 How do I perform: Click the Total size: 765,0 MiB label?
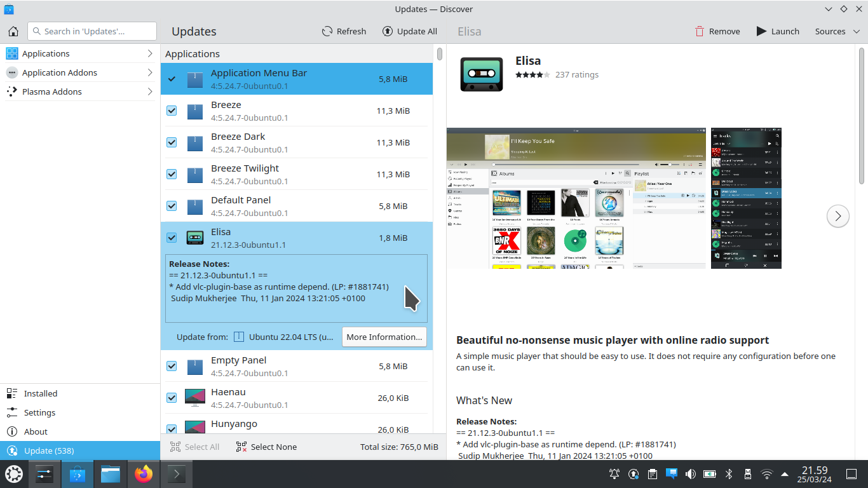click(399, 447)
